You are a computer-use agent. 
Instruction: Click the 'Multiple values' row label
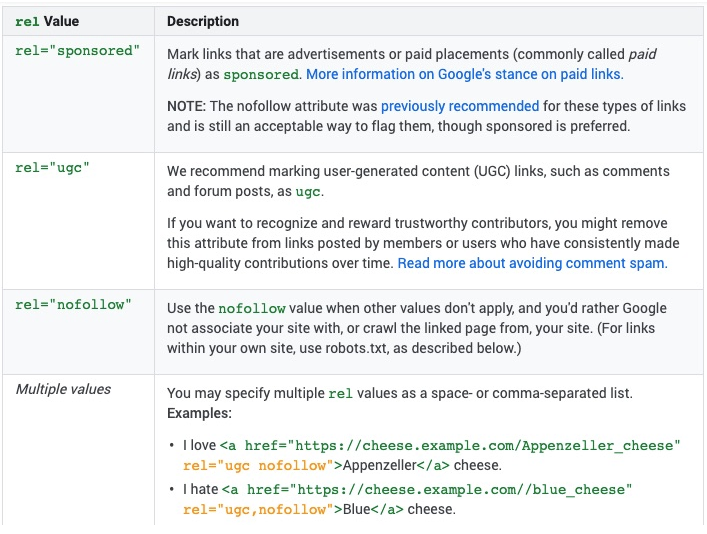tap(63, 389)
